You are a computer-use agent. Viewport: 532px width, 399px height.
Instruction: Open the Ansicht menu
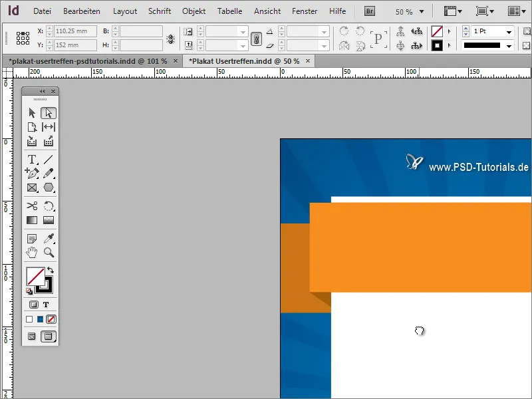[x=267, y=11]
